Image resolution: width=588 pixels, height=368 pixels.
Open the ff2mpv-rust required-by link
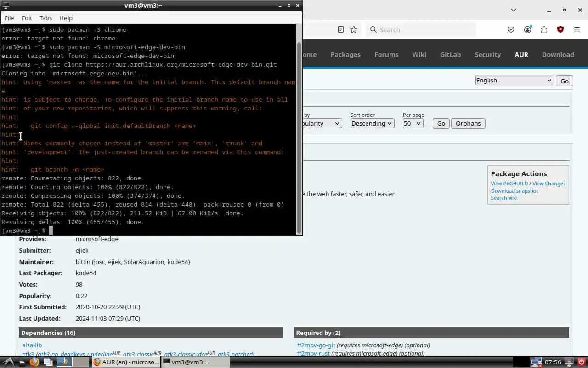[313, 353]
